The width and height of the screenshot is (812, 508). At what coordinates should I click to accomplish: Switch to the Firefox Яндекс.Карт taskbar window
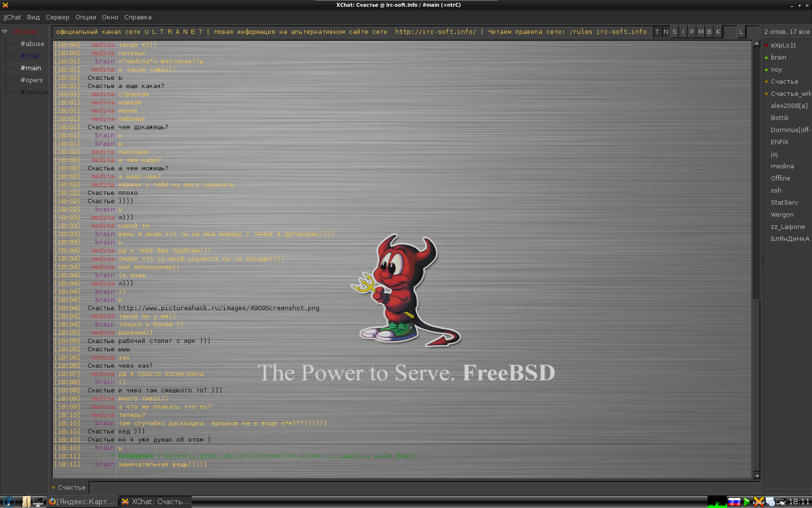point(82,502)
